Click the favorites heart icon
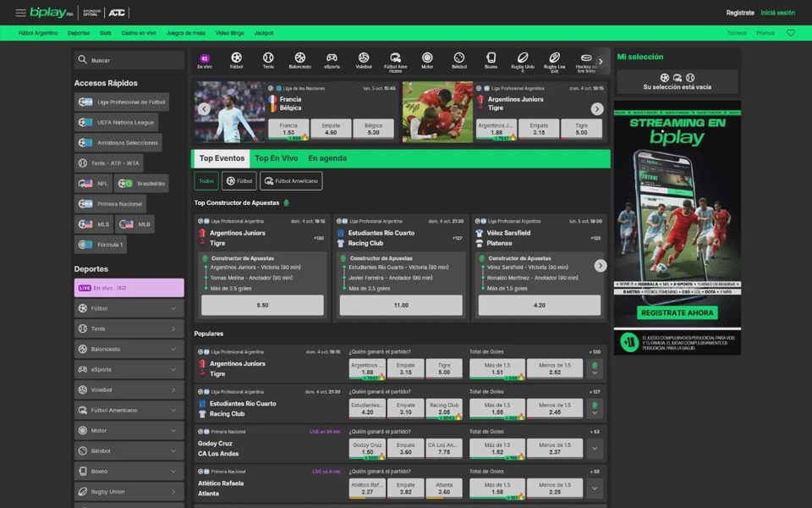 [791, 33]
